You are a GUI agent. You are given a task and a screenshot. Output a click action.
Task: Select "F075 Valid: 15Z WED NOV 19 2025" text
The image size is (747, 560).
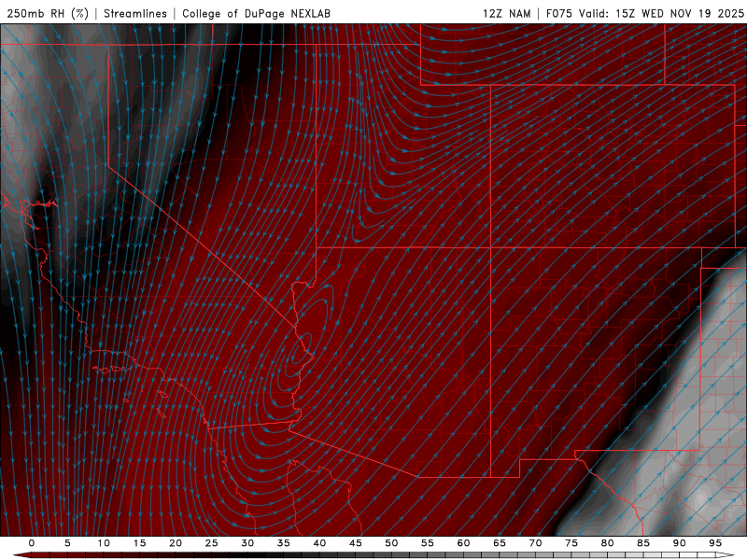point(645,13)
